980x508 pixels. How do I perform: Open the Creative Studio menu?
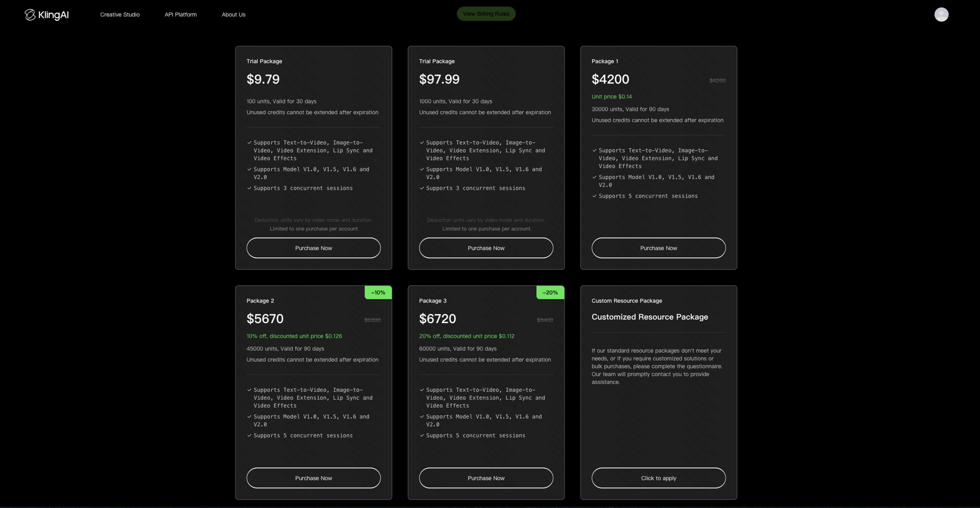click(x=120, y=15)
